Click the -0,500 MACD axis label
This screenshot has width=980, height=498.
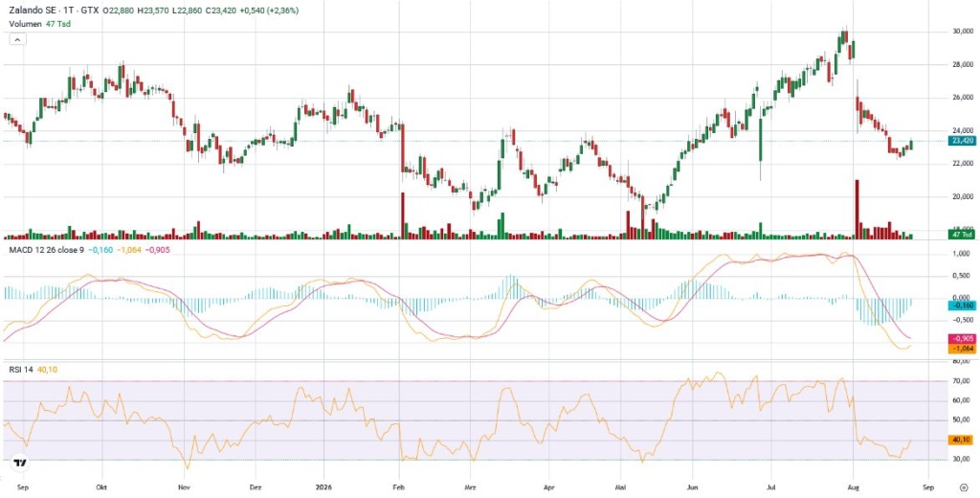962,320
